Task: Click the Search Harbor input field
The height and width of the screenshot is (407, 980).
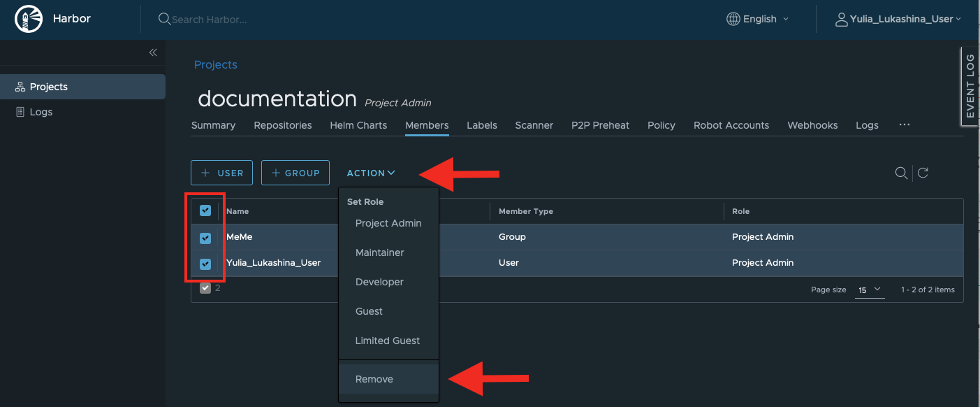Action: tap(210, 19)
